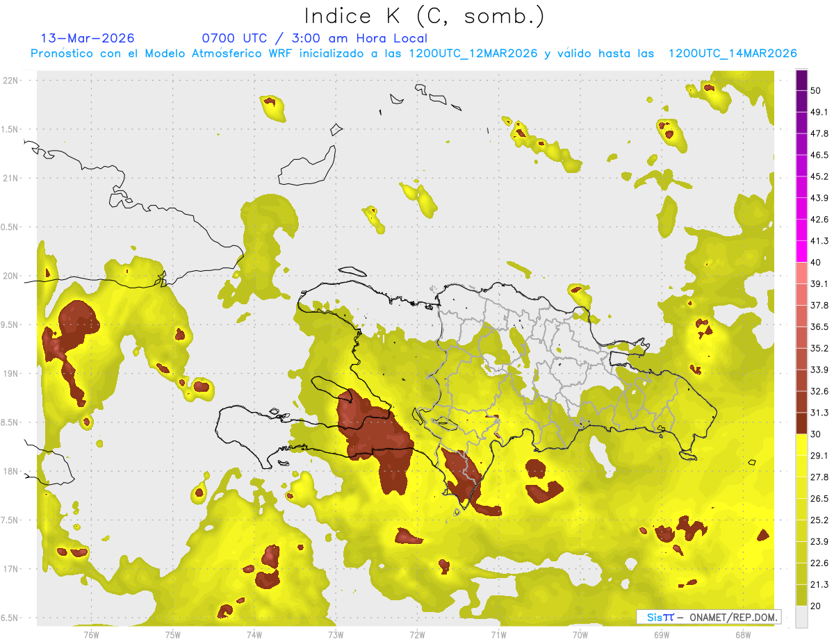Click the legend value '37.8'

(x=819, y=305)
